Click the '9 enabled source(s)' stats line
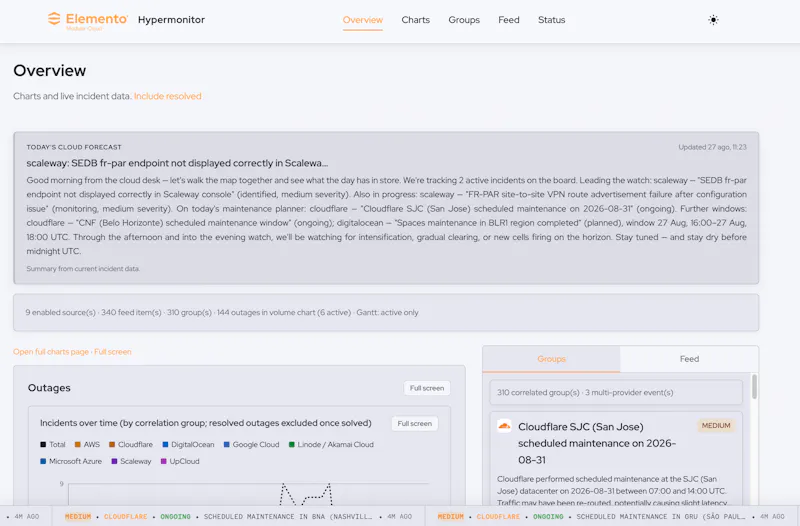This screenshot has width=800, height=526. click(222, 312)
